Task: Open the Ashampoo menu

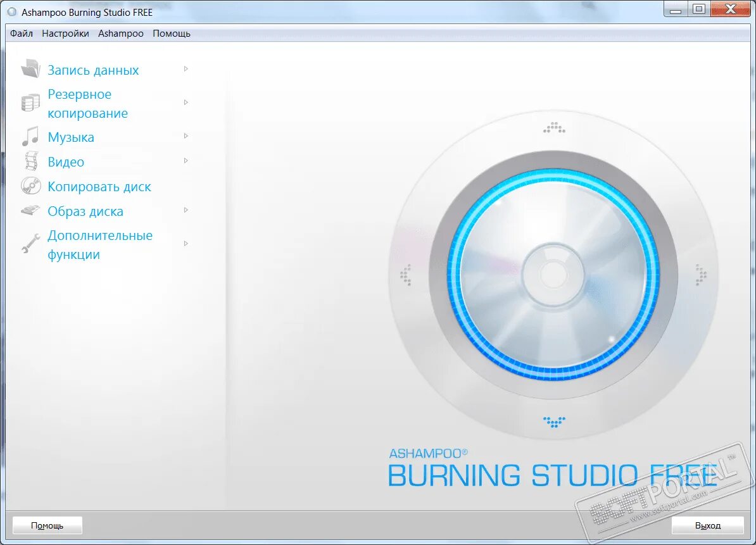Action: click(x=120, y=34)
